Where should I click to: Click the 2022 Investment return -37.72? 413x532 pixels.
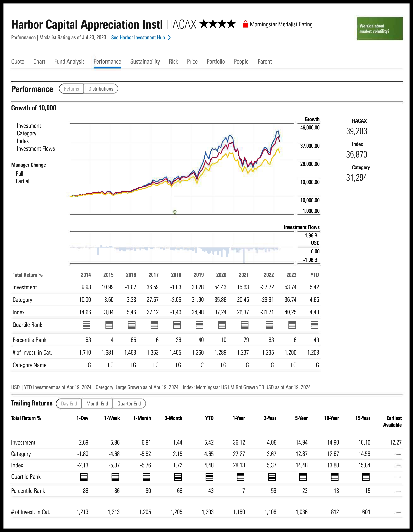pos(267,287)
